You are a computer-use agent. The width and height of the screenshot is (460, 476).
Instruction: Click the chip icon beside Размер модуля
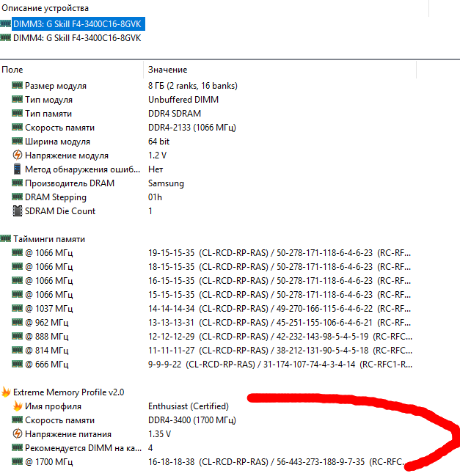[x=17, y=86]
